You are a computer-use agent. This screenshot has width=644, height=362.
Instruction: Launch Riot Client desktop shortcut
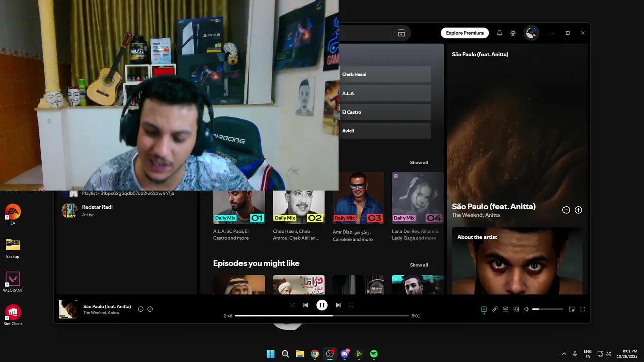13,315
